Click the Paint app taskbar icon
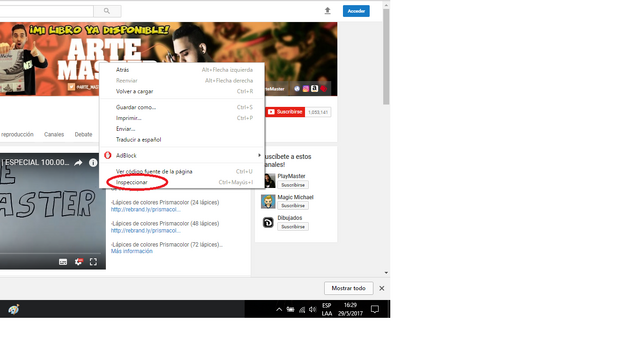Image resolution: width=640 pixels, height=360 pixels. [13, 309]
